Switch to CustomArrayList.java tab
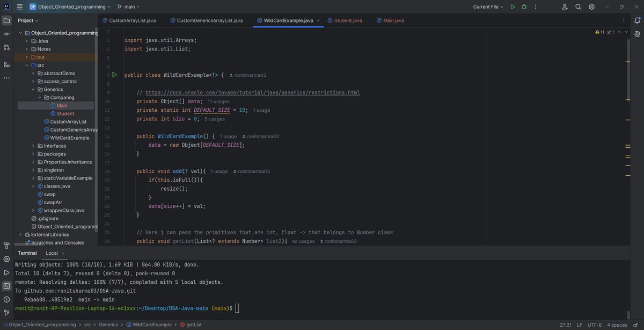Viewport: 644px width, 330px height. [x=128, y=20]
